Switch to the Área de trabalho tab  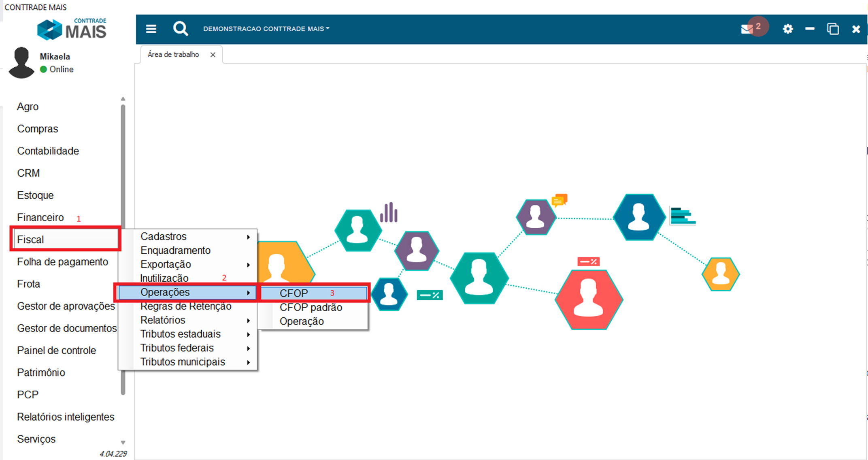tap(173, 55)
